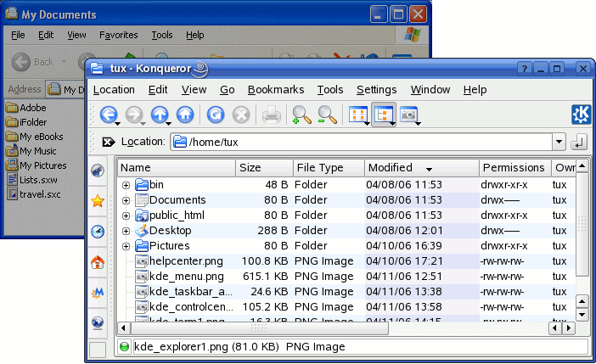This screenshot has width=596, height=364.
Task: Toggle the tree view mode button
Action: tap(384, 115)
